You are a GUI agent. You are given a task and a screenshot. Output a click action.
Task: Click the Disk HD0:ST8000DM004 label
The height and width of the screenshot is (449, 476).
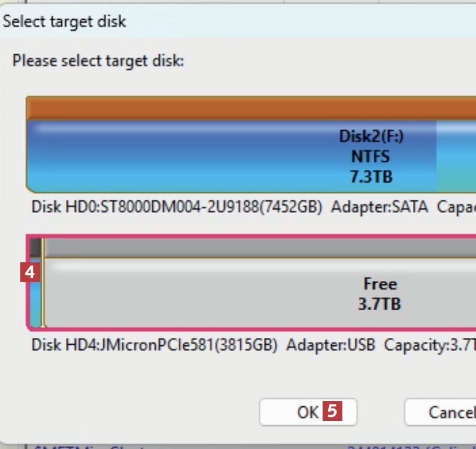coord(177,207)
